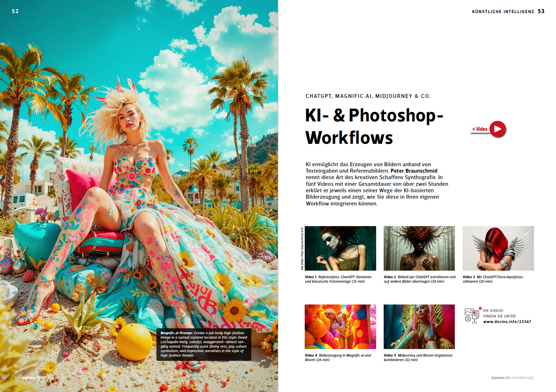
Task: Click 'DOCMA 115 | OKTOBER 2025' footer on page 53
Action: pos(513,378)
